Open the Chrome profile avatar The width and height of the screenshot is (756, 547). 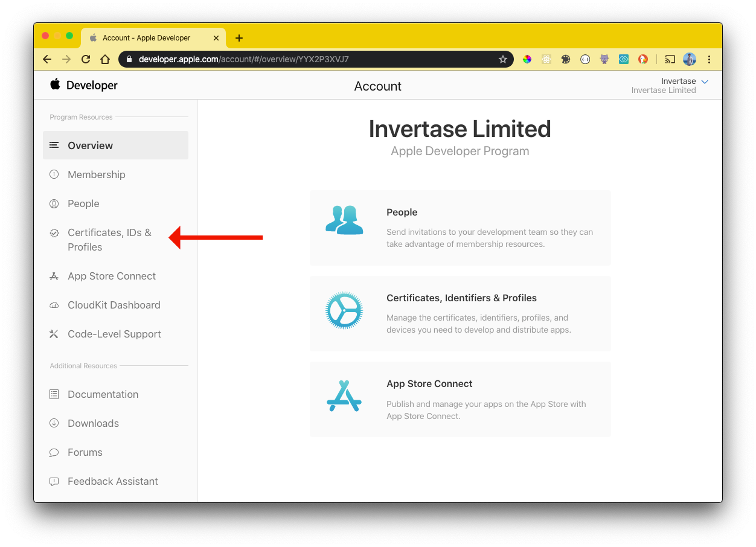690,59
